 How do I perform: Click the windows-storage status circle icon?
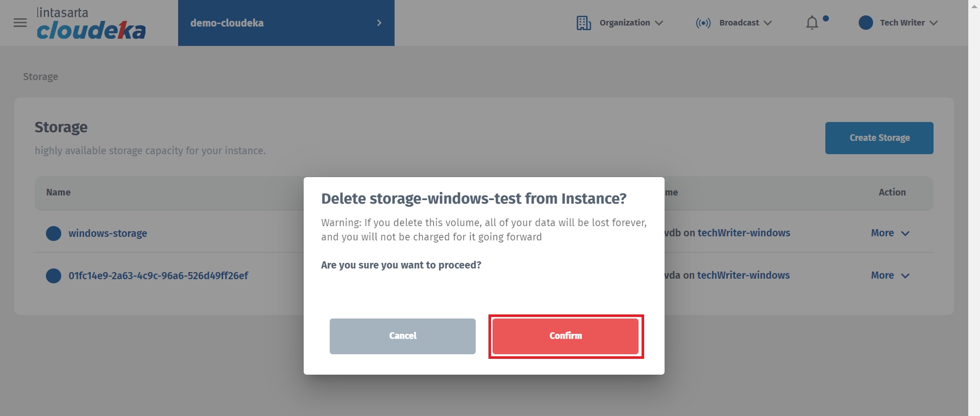54,233
